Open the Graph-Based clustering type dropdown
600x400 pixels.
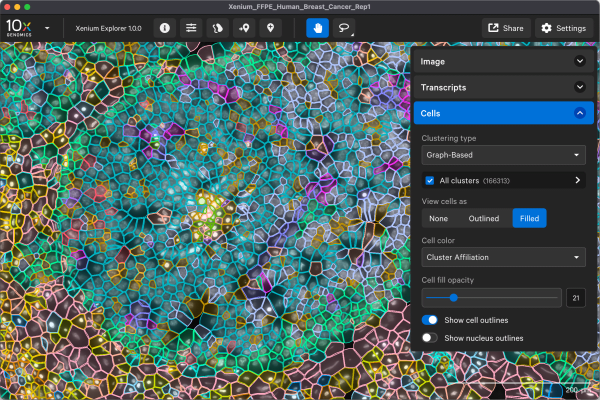pos(504,155)
